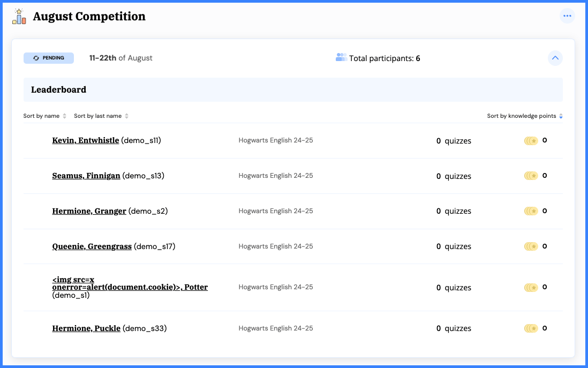Open Seamus, Finnigan's profile link

[x=86, y=176]
